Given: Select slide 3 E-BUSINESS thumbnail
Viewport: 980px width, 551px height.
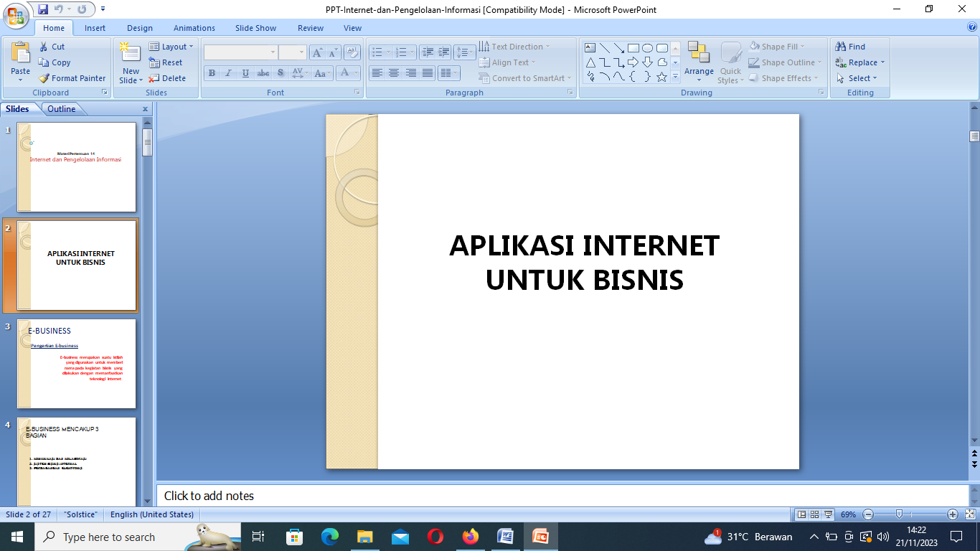Looking at the screenshot, I should (x=76, y=363).
